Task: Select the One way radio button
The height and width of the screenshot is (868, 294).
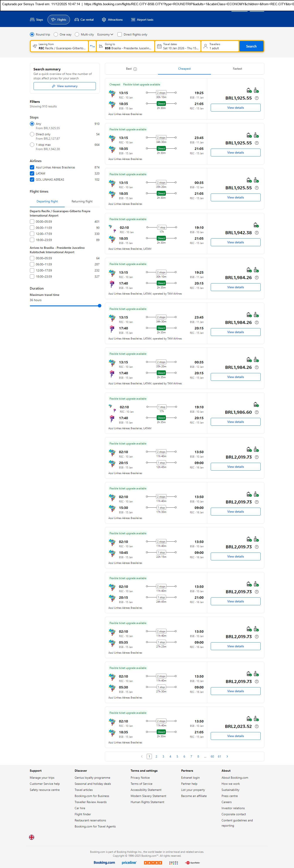Action: click(x=56, y=34)
